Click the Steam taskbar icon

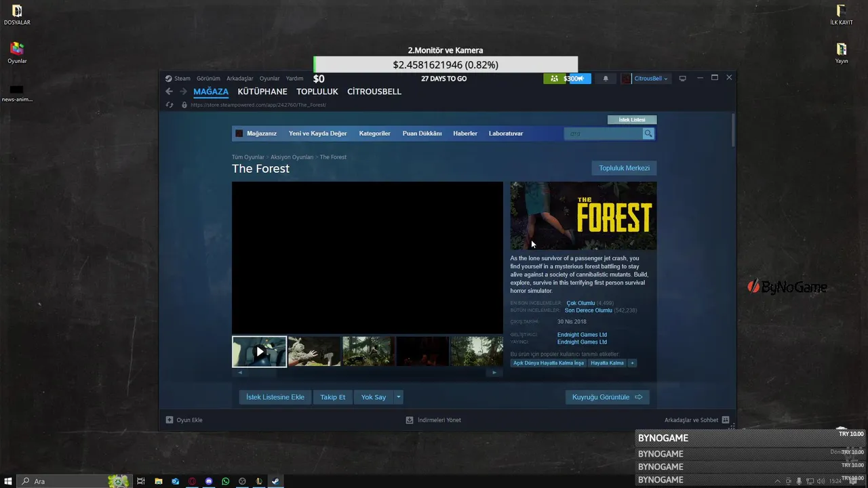(275, 481)
